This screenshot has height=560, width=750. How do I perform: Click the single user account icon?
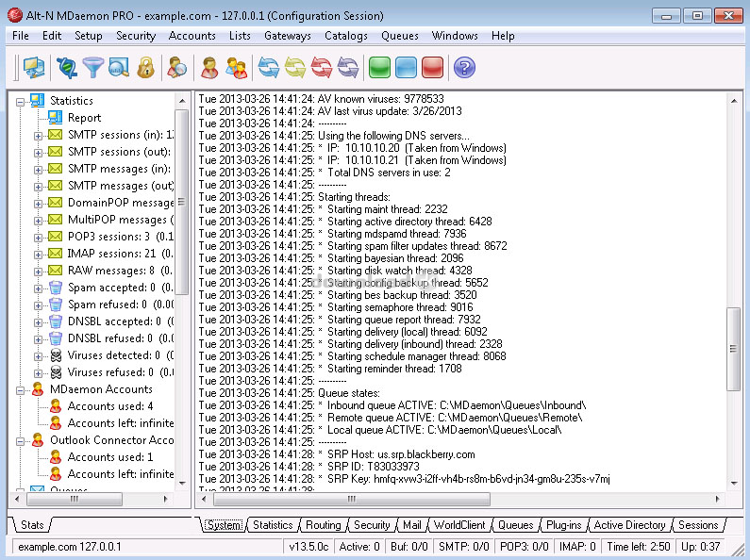click(209, 67)
